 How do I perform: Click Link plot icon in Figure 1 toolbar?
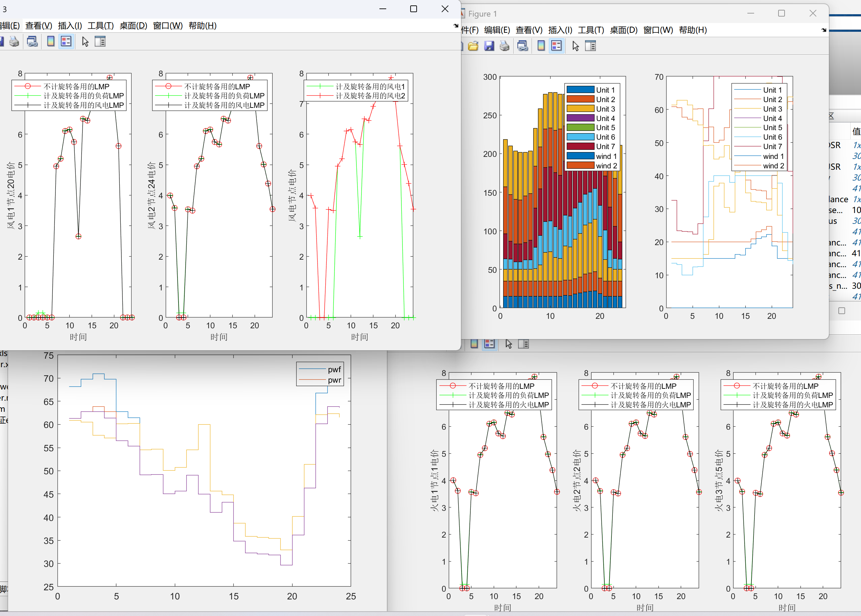pyautogui.click(x=523, y=46)
